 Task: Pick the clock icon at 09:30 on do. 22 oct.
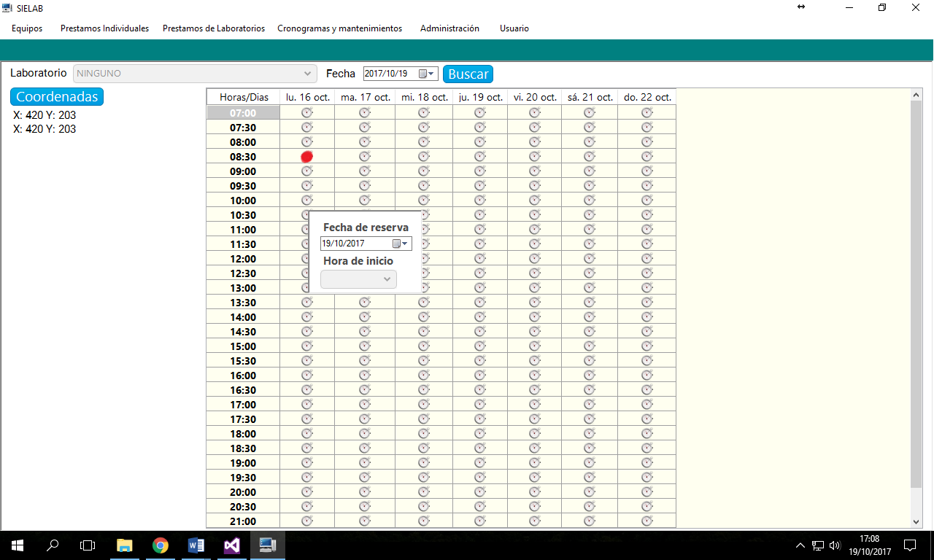(647, 186)
